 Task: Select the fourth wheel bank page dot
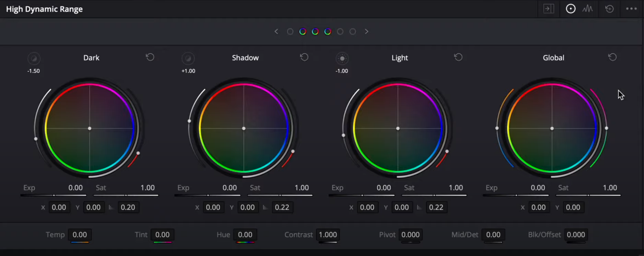point(328,31)
